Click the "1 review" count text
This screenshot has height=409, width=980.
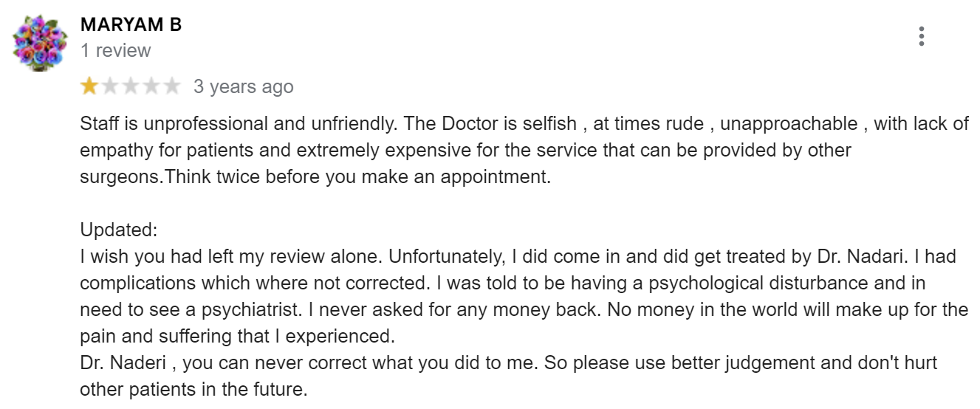coord(115,51)
